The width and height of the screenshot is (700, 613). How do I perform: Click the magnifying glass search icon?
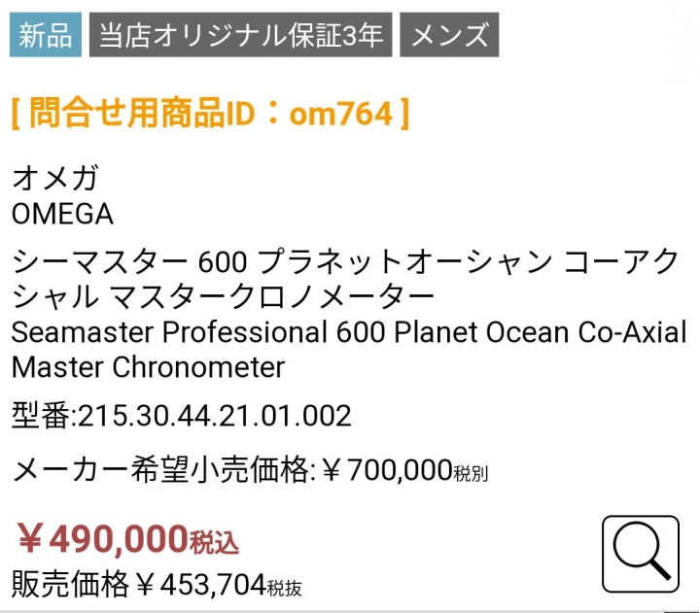tap(641, 554)
